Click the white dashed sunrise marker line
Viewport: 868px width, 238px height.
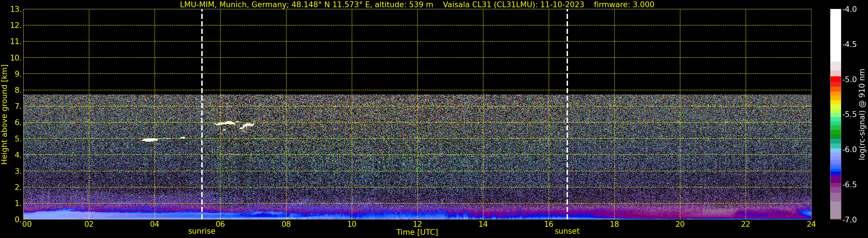[202, 114]
